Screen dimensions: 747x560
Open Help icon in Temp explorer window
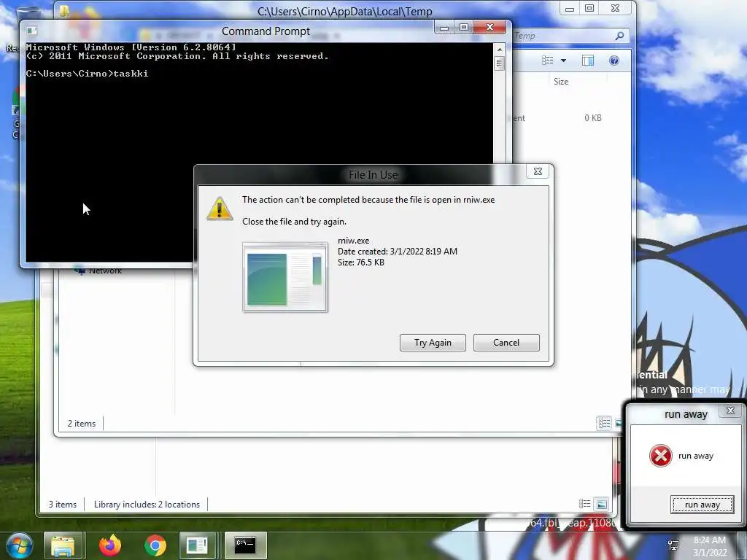(614, 60)
